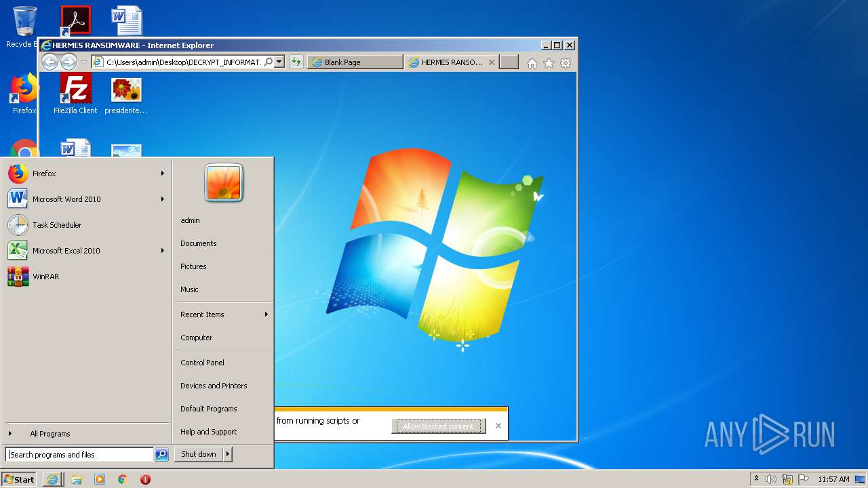Go forward using the IE forward arrow

coord(68,62)
